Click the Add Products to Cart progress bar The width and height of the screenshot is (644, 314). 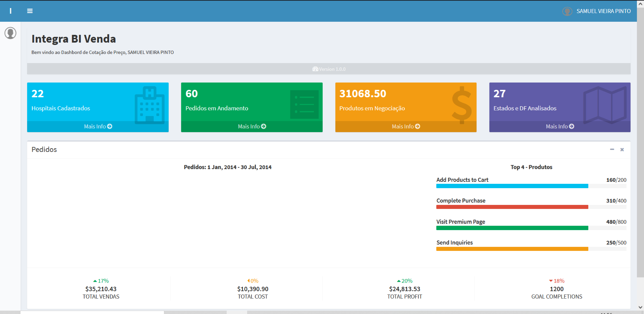tap(531, 186)
